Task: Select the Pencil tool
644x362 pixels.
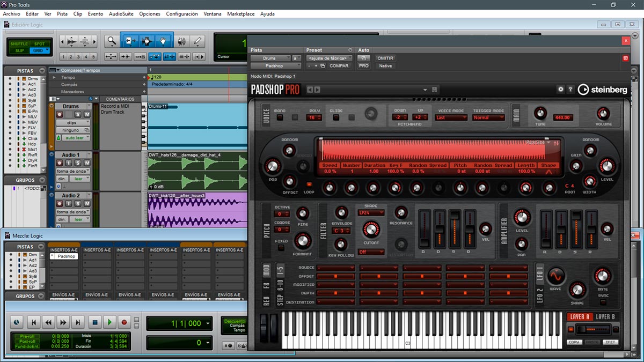Action: pos(197,41)
